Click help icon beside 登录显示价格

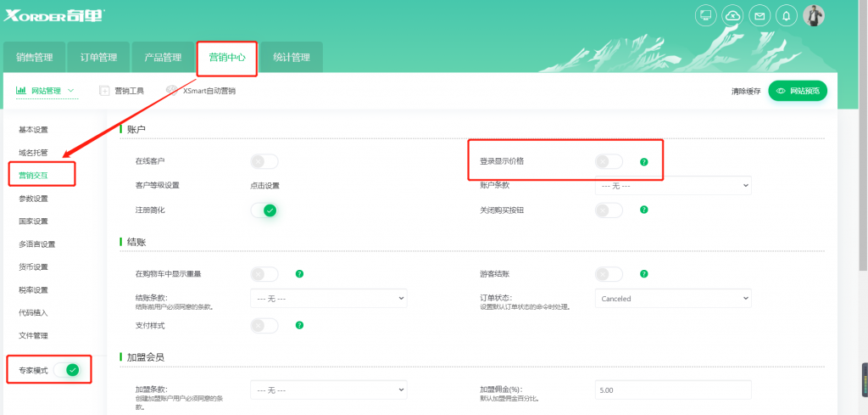point(644,162)
